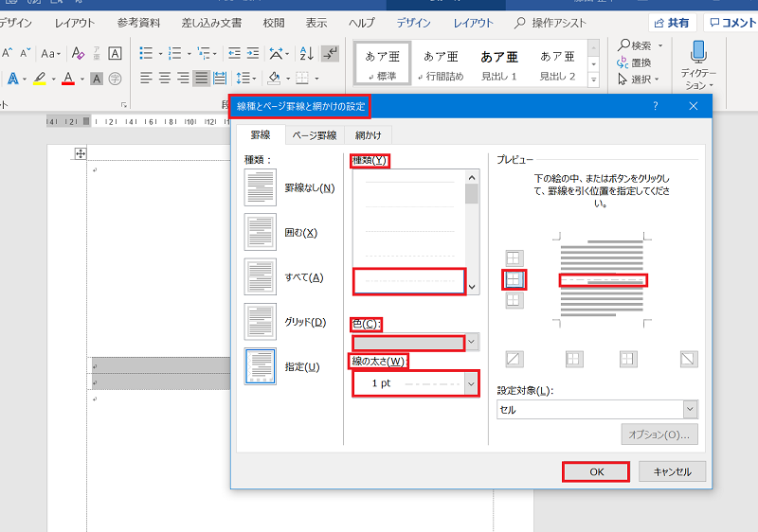Click the distributed alignment icon
Screen dimensions: 758x532
[x=220, y=78]
